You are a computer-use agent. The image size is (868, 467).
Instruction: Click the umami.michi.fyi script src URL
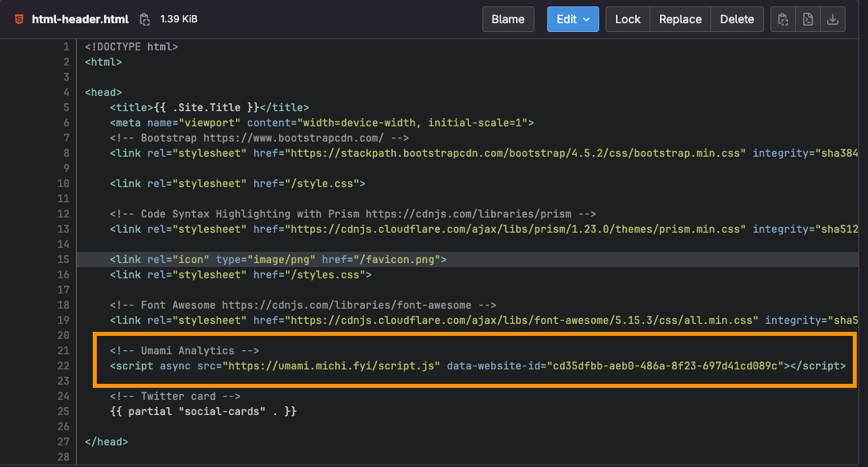332,366
